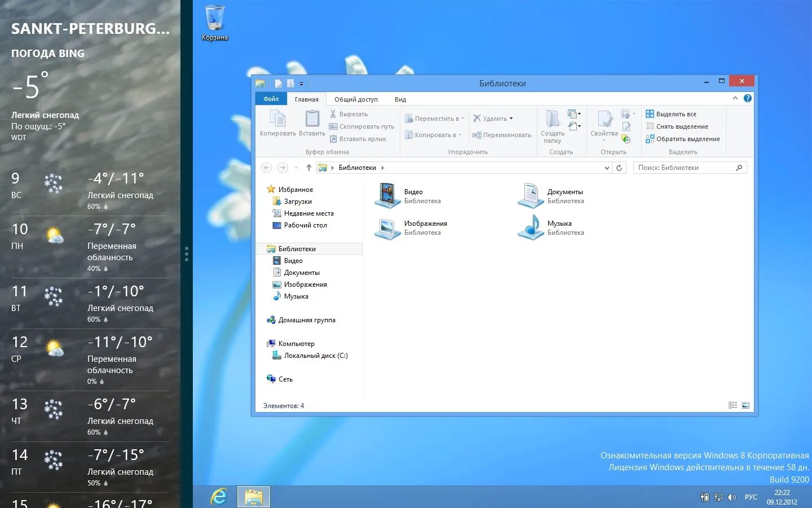This screenshot has width=812, height=508.
Task: Click Вырезать scissors command
Action: click(348, 114)
